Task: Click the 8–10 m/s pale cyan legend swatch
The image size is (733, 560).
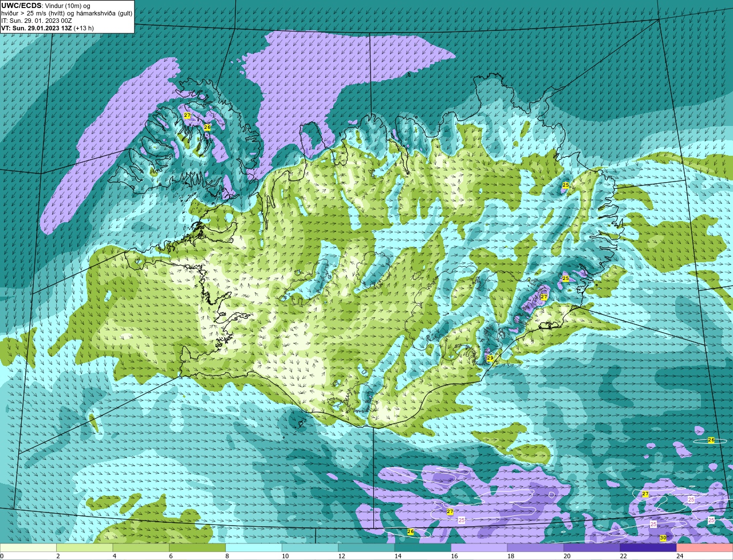Action: [254, 547]
